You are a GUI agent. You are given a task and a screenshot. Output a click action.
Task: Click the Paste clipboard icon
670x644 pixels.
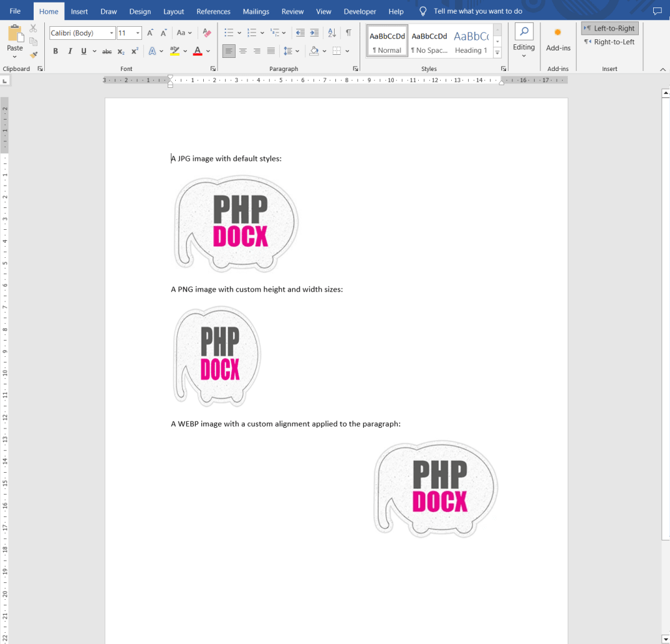(15, 34)
